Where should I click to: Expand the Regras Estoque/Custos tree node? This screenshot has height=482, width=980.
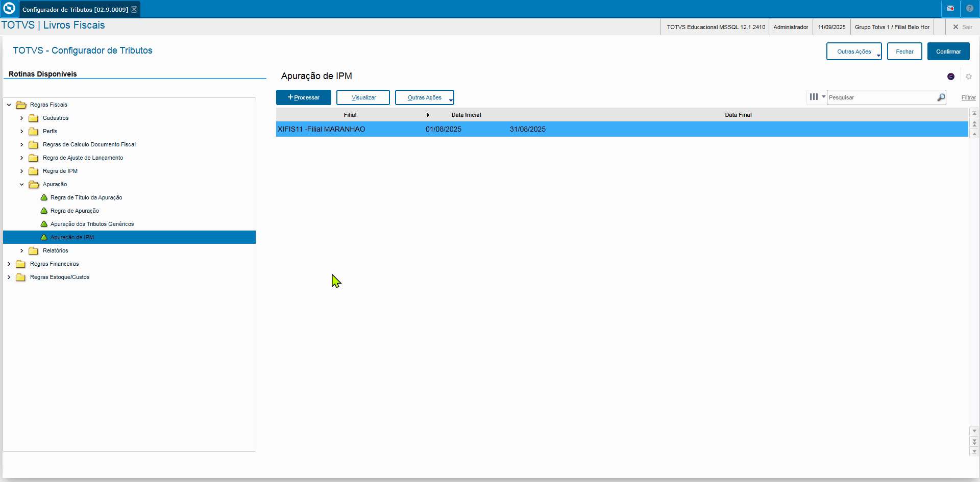point(9,277)
